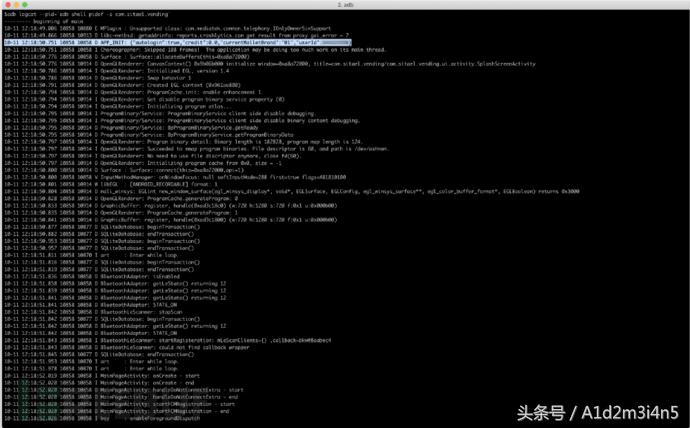Click the "2. adb" window title
The height and width of the screenshot is (428, 690).
[345, 4]
